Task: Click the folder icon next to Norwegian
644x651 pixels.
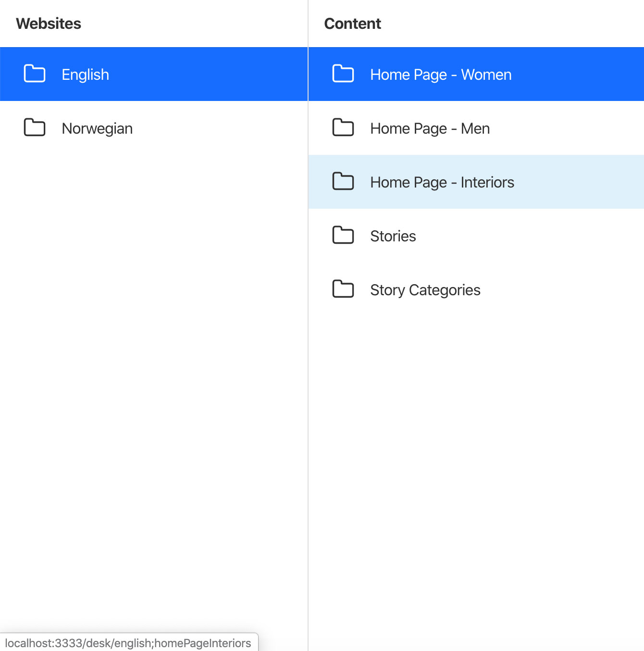Action: 35,128
